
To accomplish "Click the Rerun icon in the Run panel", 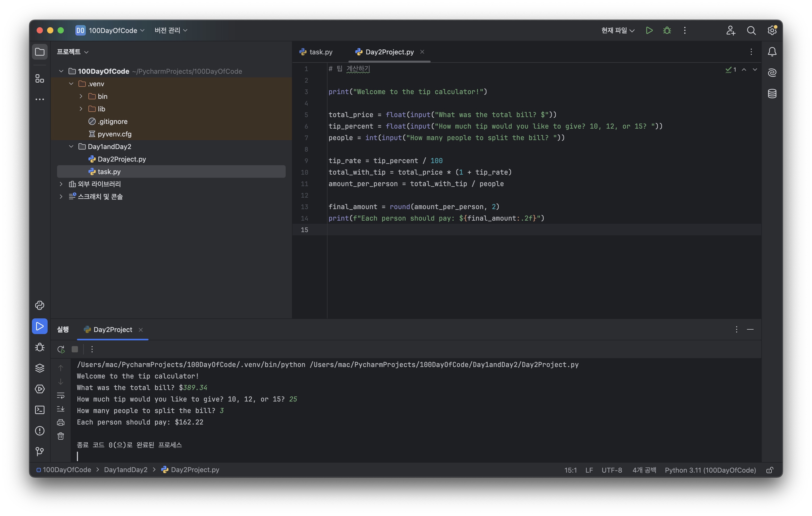I will (x=61, y=349).
